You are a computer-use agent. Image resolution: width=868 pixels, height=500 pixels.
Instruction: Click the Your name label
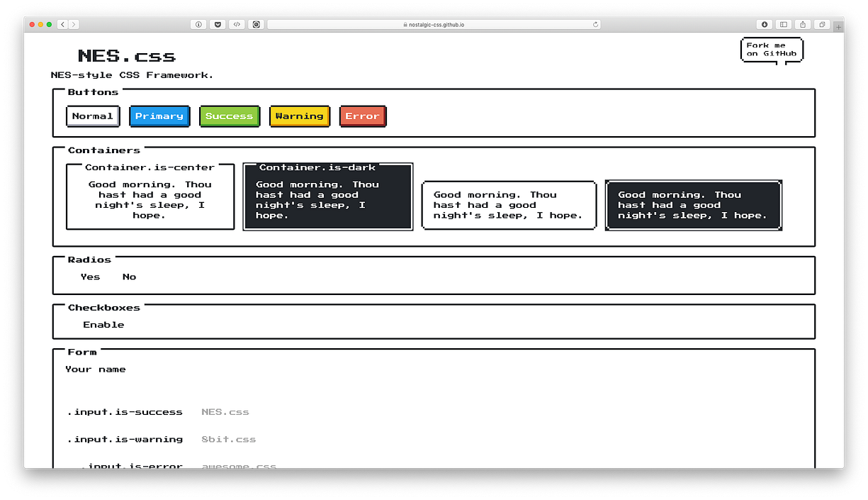coord(96,370)
